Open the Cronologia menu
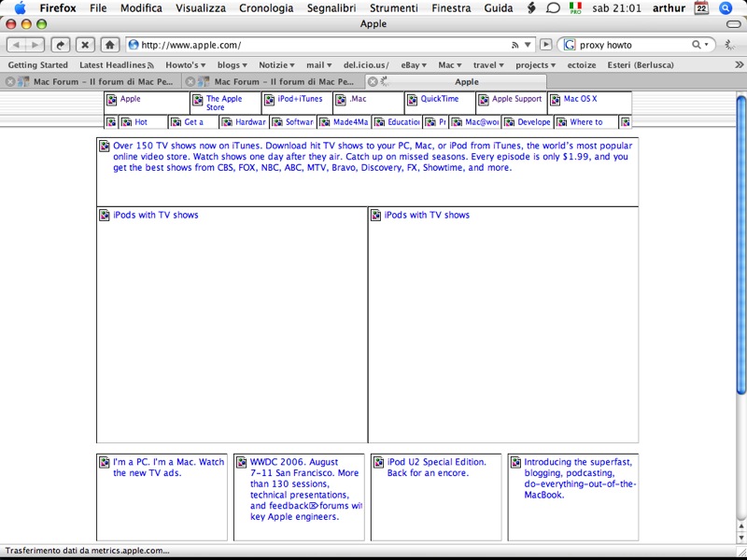The height and width of the screenshot is (560, 747). click(266, 8)
